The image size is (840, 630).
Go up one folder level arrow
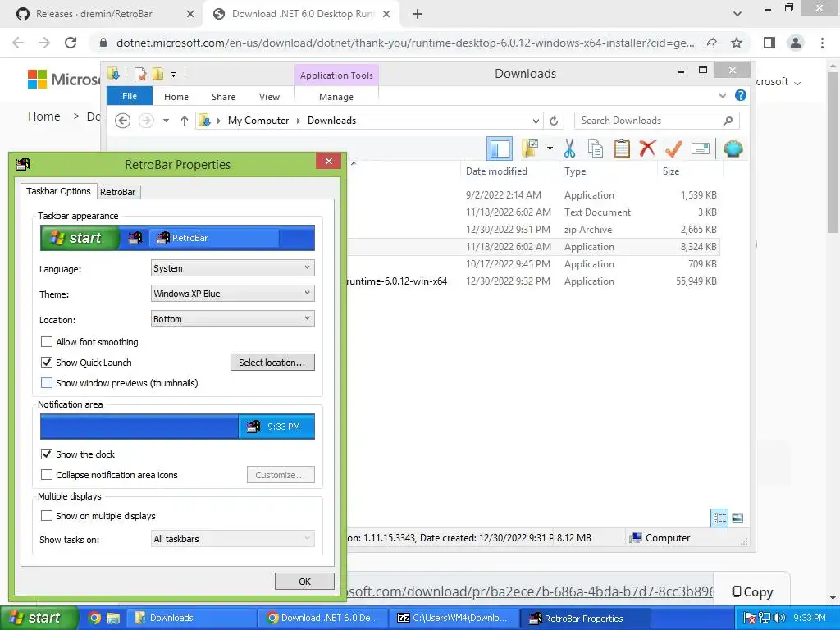click(x=185, y=121)
